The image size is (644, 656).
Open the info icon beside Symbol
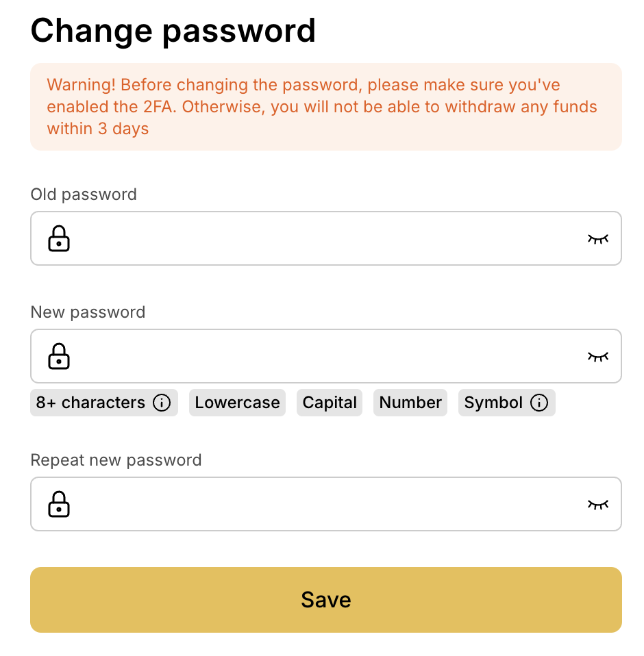[539, 403]
